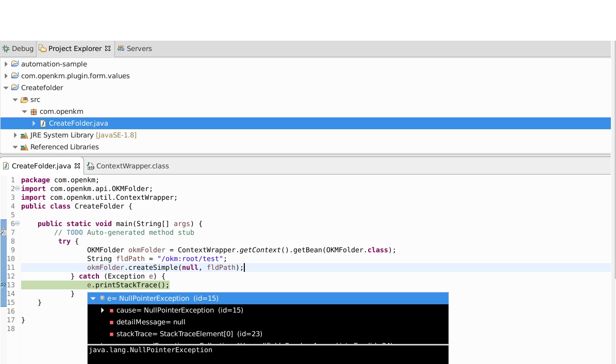Collapse the src source folder
Image resolution: width=616 pixels, height=364 pixels.
[x=15, y=99]
